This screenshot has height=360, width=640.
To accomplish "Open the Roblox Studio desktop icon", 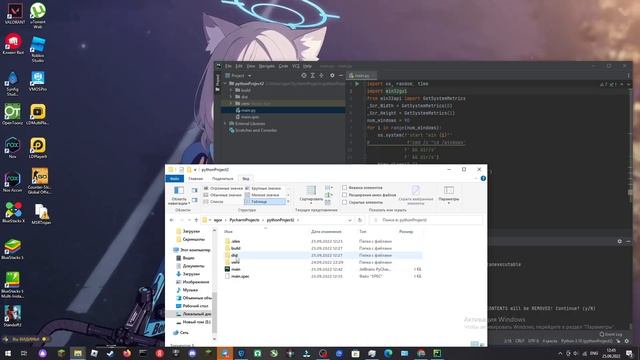I will 38,49.
